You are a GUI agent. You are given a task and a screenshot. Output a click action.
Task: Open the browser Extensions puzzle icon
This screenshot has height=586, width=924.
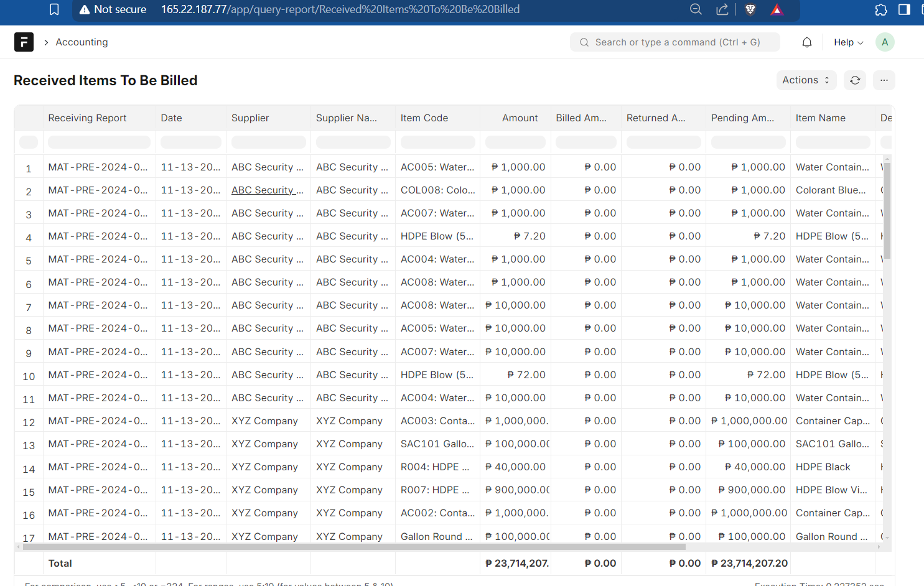880,10
